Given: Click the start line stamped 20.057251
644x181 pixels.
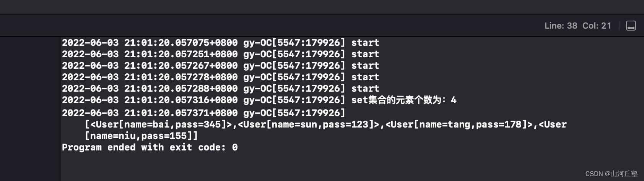Looking at the screenshot, I should point(220,54).
